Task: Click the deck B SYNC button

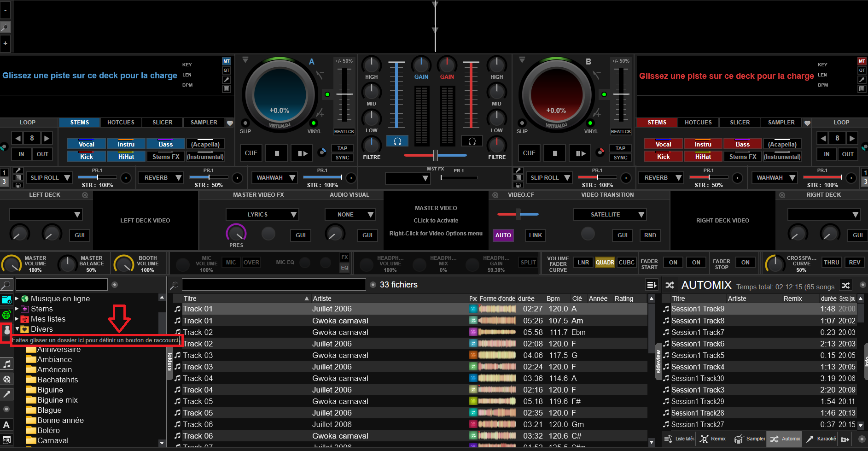Action: tap(620, 158)
